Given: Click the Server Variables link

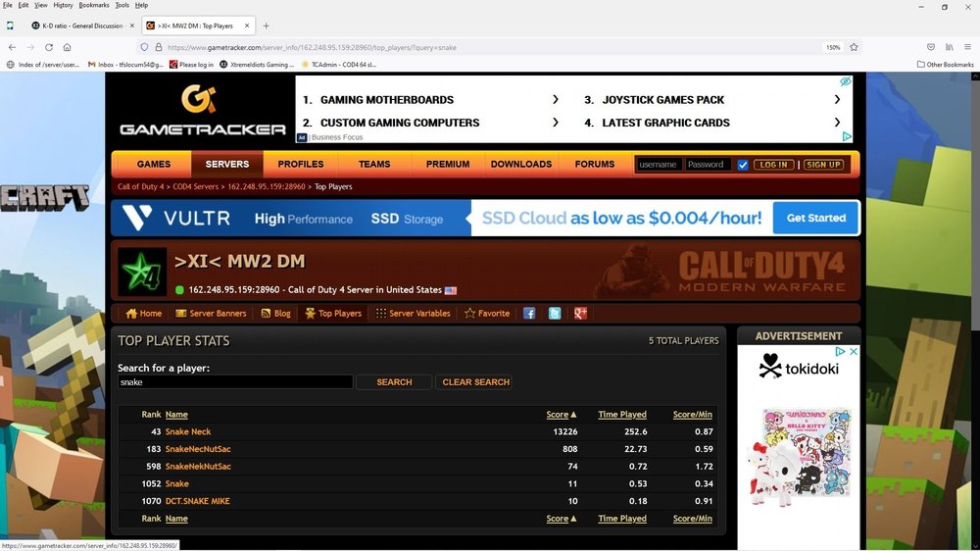Looking at the screenshot, I should pyautogui.click(x=414, y=314).
